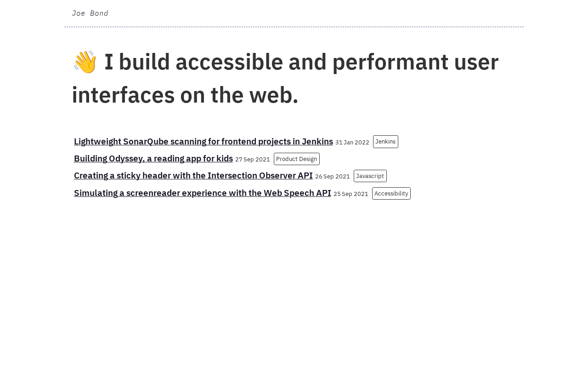588x368 pixels.
Task: Click the waving hand emoji
Action: [x=85, y=62]
